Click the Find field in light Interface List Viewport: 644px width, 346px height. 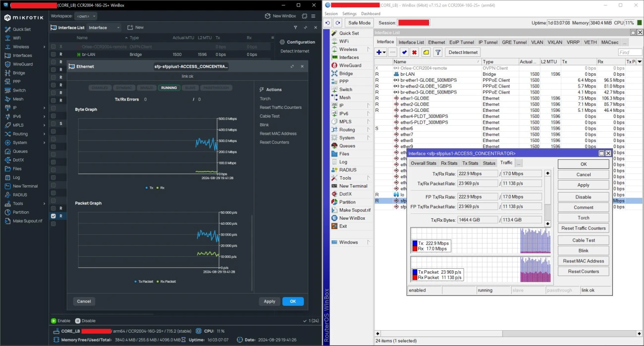[x=630, y=52]
